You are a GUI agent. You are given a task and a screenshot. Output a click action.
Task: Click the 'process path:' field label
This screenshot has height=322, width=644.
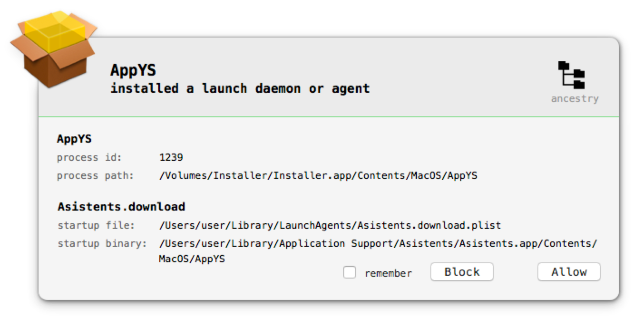tap(96, 176)
